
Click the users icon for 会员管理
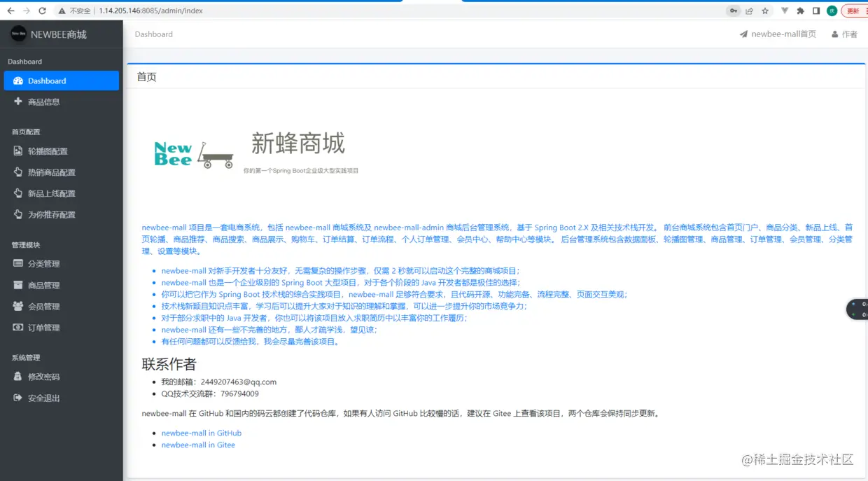point(18,306)
